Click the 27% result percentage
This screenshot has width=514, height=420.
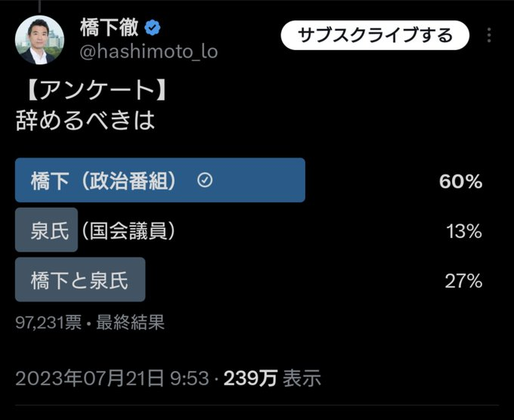(x=463, y=281)
